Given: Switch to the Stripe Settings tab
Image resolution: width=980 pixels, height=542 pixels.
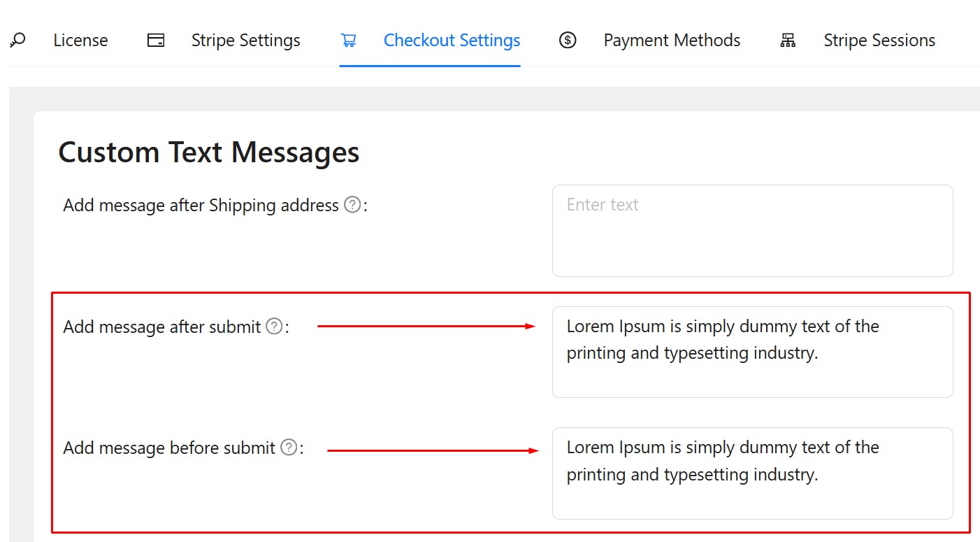Looking at the screenshot, I should [245, 41].
